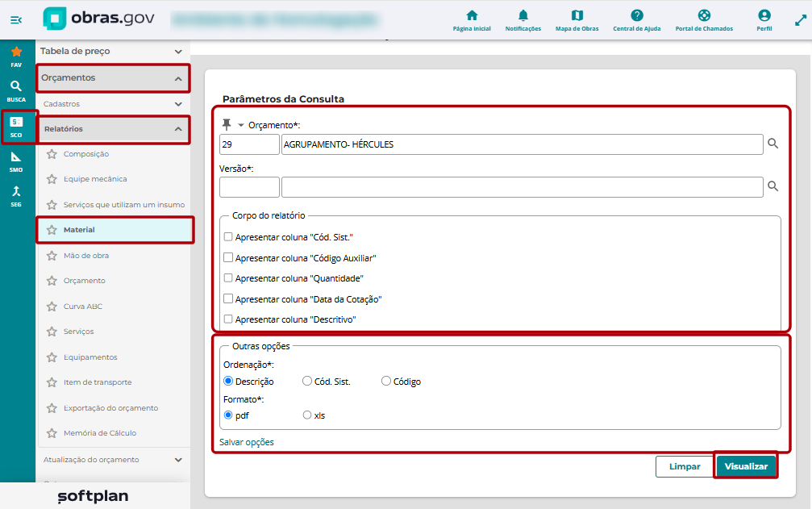Image resolution: width=812 pixels, height=509 pixels.
Task: Favorite Exportação do orçamento star
Action: pos(52,408)
